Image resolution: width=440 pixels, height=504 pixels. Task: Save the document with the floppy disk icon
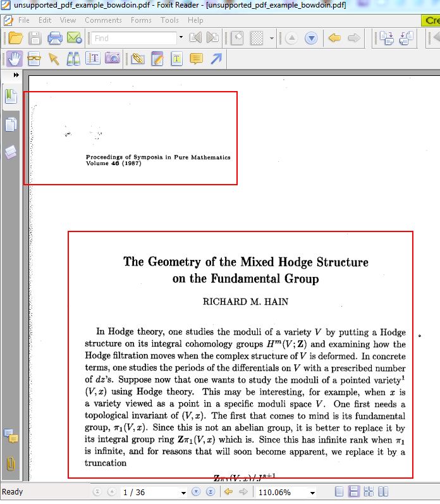35,38
